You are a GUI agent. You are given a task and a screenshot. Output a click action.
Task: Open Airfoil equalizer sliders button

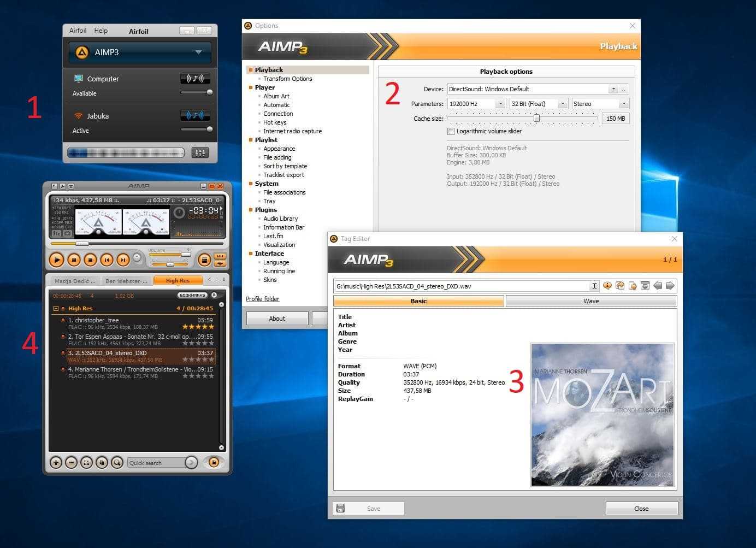pyautogui.click(x=200, y=153)
